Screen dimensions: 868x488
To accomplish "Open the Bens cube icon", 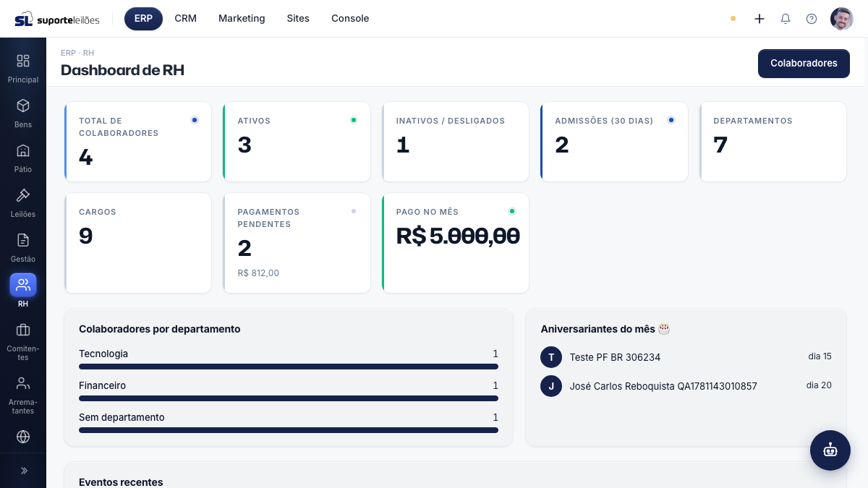I will [x=23, y=106].
